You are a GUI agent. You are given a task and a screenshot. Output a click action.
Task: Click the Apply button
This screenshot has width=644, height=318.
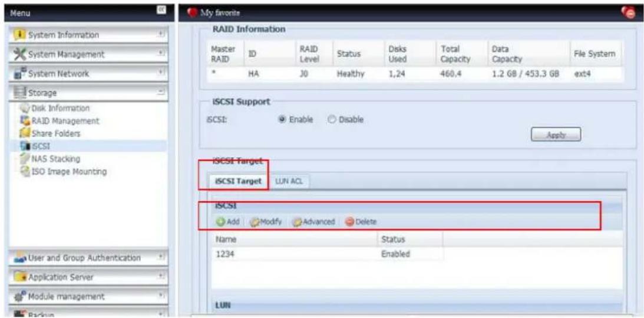click(556, 135)
